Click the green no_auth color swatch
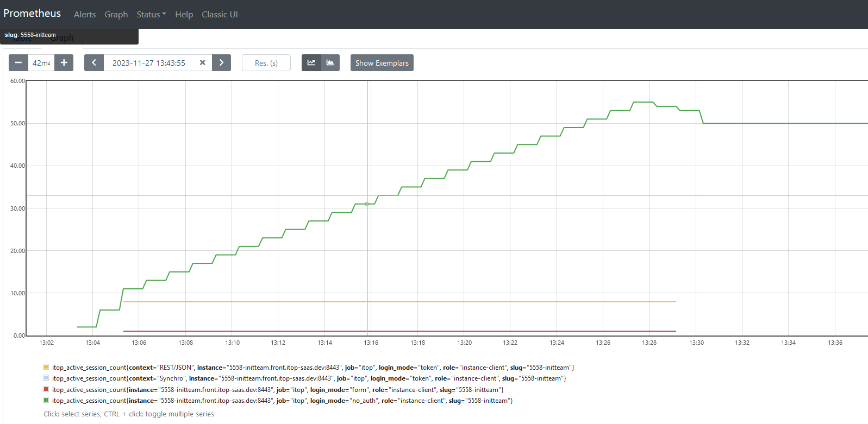This screenshot has height=424, width=868. tap(46, 400)
